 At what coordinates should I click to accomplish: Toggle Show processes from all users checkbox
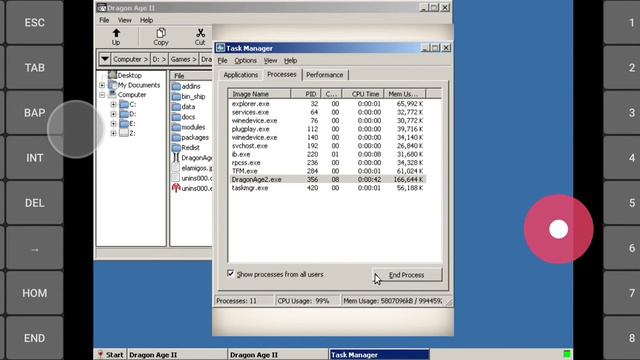click(231, 273)
